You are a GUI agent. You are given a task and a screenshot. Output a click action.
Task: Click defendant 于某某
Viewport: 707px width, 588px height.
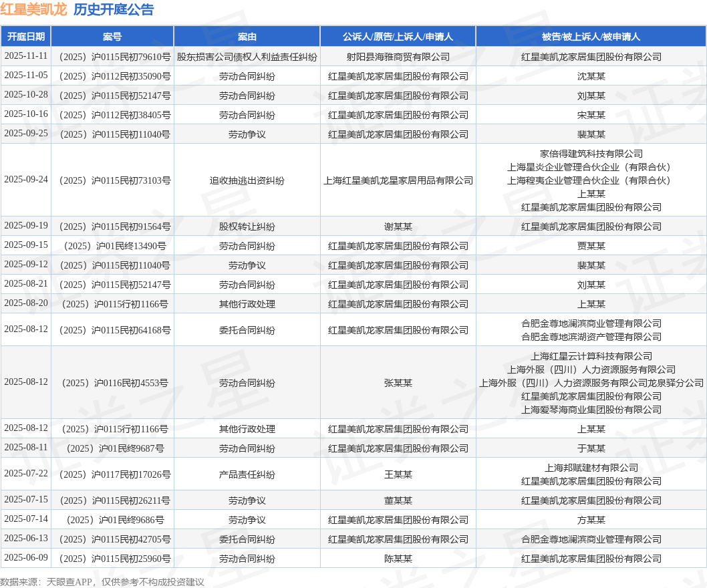pos(591,448)
